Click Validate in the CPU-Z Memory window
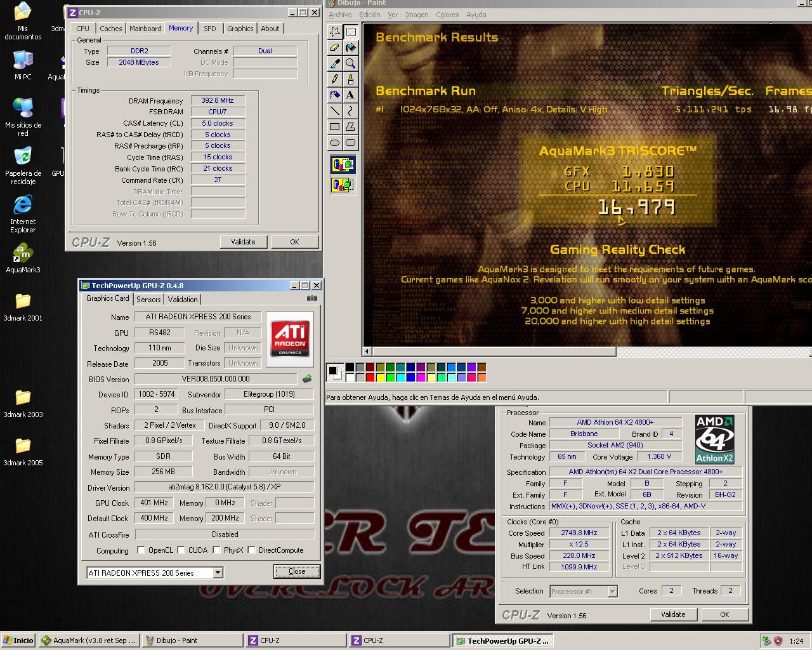This screenshot has height=650, width=812. click(243, 242)
